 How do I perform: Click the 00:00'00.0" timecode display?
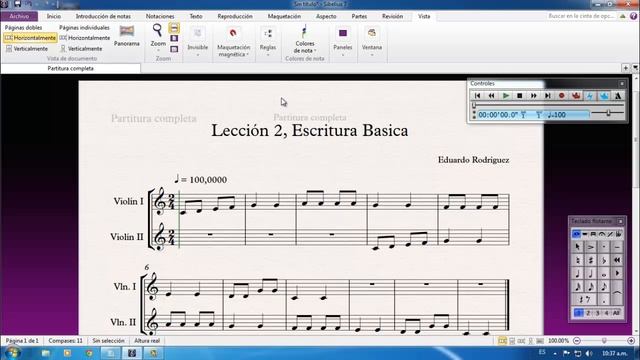click(x=498, y=115)
